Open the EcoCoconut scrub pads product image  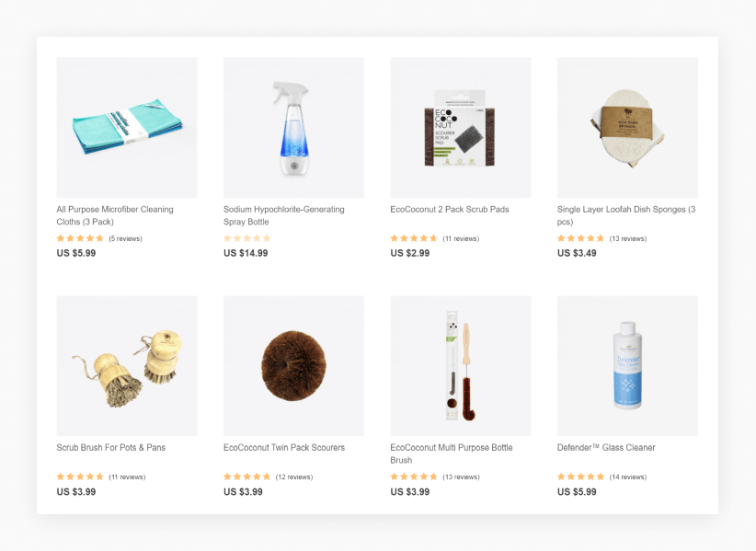tap(461, 127)
